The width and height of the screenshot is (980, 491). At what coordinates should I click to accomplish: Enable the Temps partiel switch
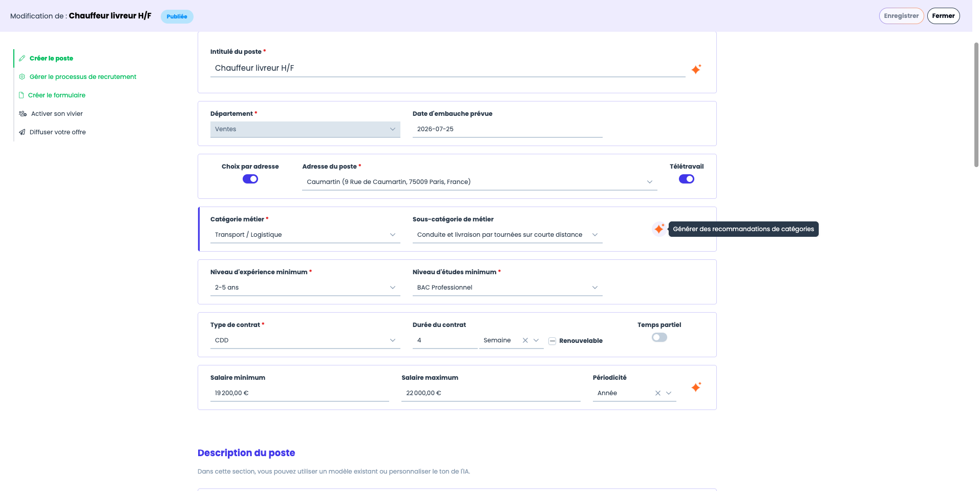[659, 337]
